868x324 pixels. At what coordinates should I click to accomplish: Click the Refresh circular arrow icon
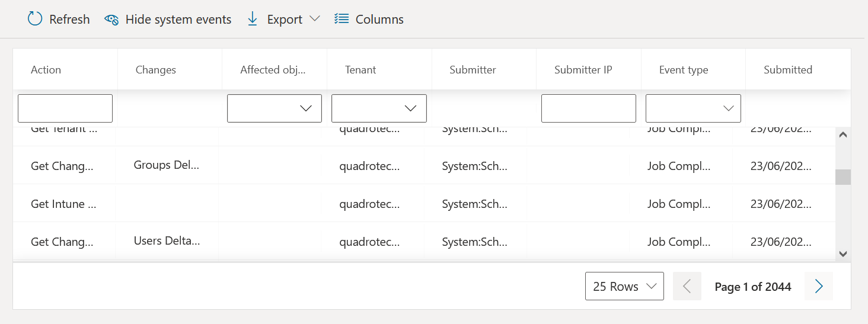click(x=35, y=19)
